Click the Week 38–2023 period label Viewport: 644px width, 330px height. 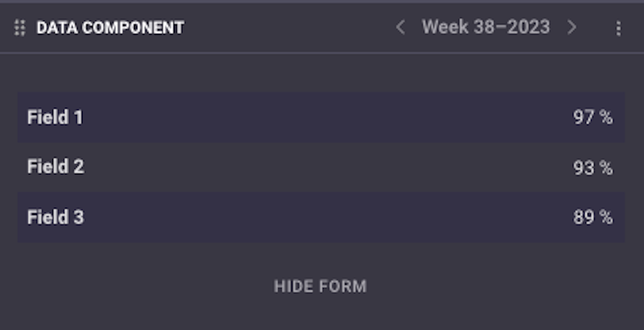(x=485, y=27)
